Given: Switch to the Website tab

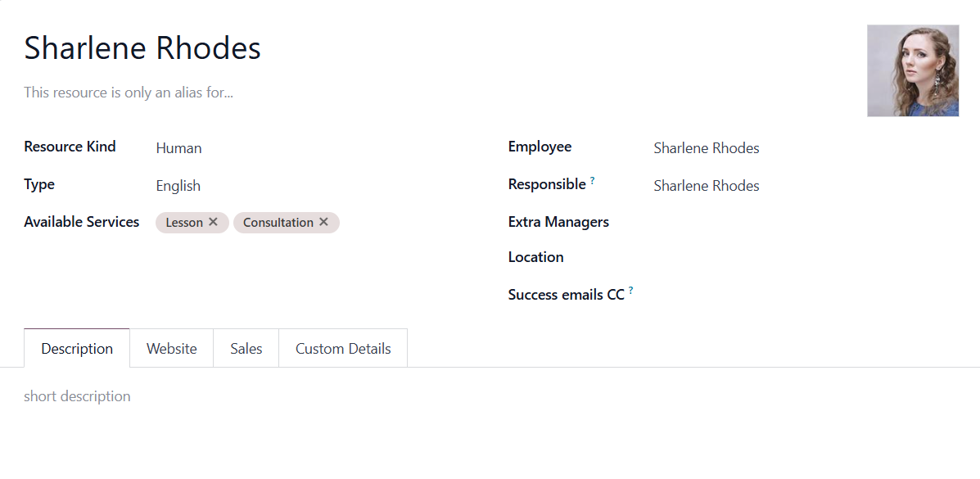Looking at the screenshot, I should click(x=171, y=348).
